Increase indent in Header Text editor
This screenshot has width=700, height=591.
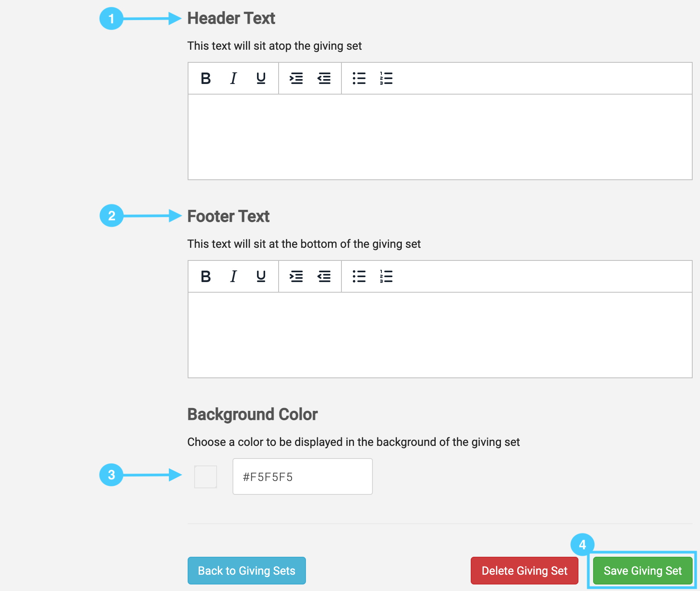pos(296,78)
